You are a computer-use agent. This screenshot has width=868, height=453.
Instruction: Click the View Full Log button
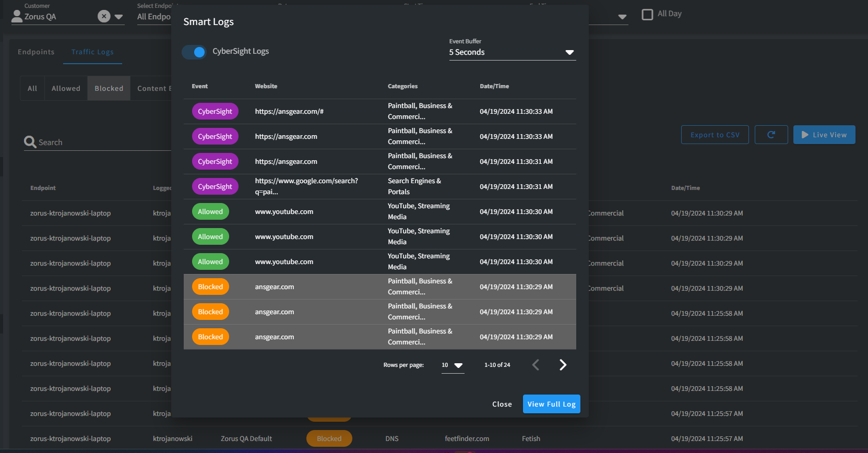click(551, 404)
